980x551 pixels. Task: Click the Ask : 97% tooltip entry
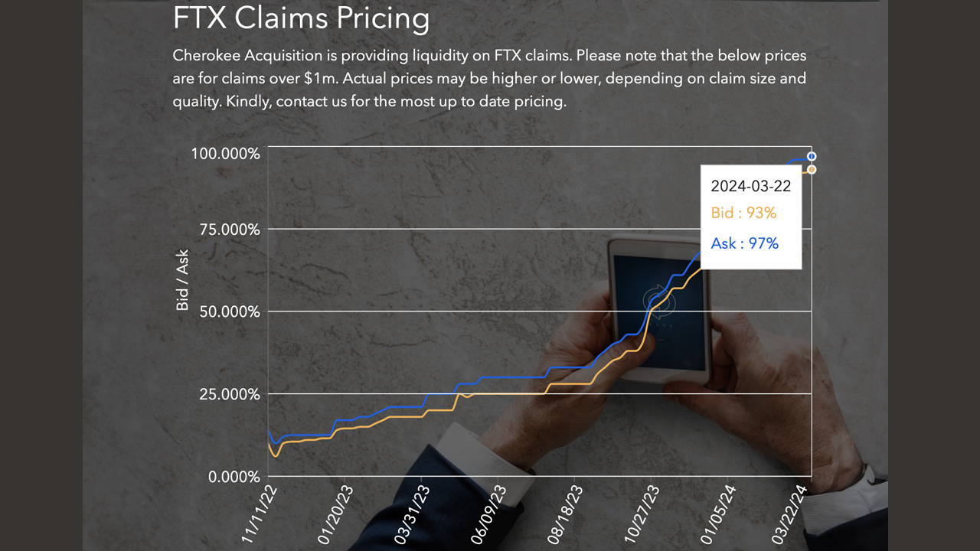pos(744,244)
